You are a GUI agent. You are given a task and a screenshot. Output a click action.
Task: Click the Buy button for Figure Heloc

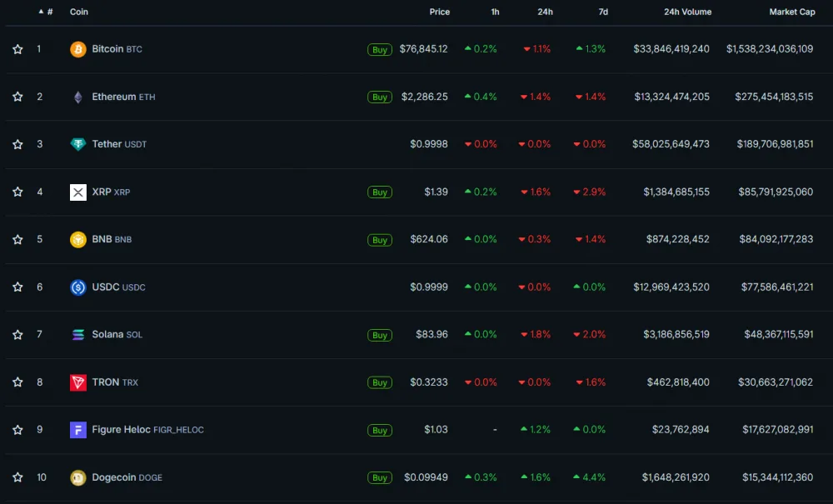(x=380, y=430)
